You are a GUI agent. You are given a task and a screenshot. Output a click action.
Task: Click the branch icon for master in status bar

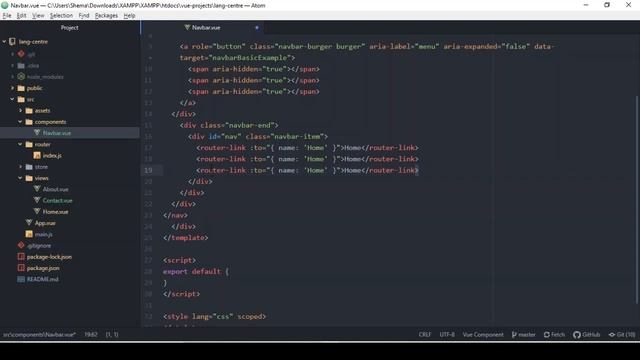click(514, 334)
